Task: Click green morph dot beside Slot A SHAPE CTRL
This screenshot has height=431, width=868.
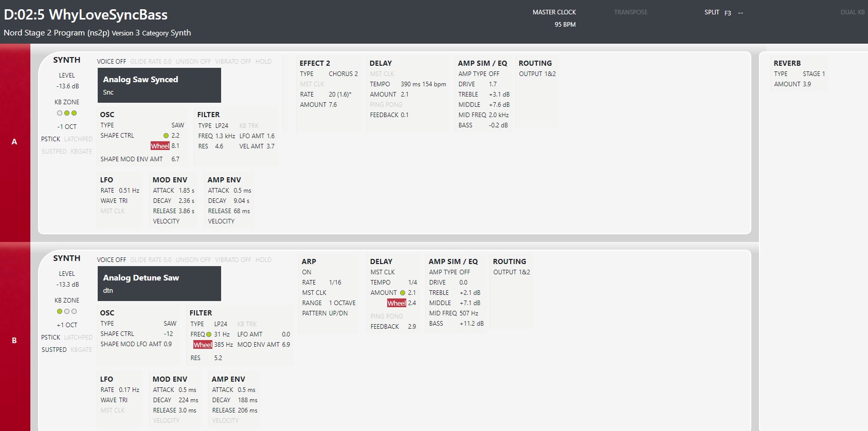Action: (166, 136)
